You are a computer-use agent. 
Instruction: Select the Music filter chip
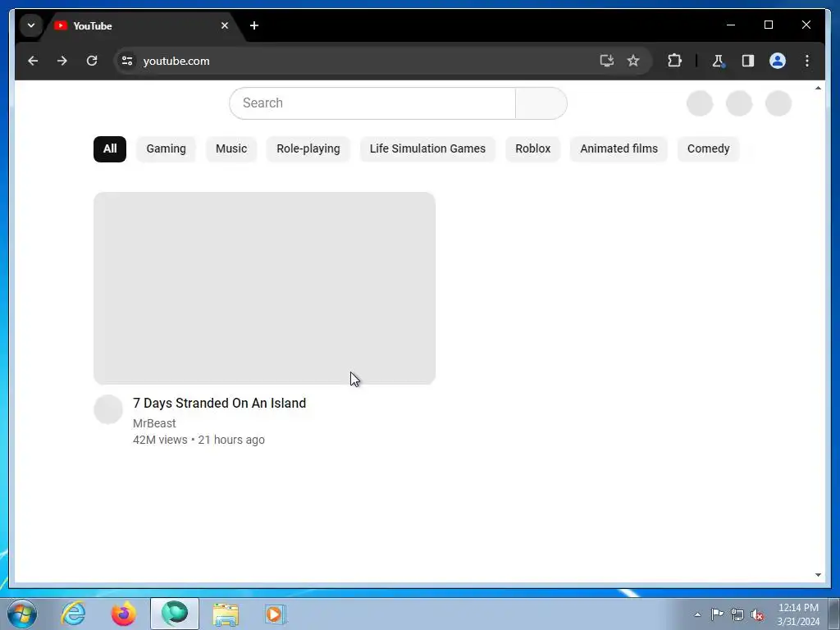pos(231,149)
